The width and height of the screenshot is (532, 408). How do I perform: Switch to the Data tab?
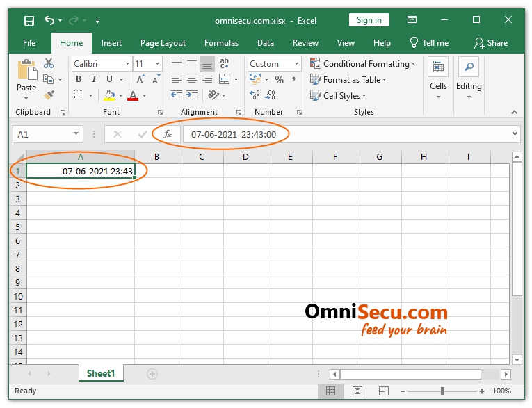[266, 43]
